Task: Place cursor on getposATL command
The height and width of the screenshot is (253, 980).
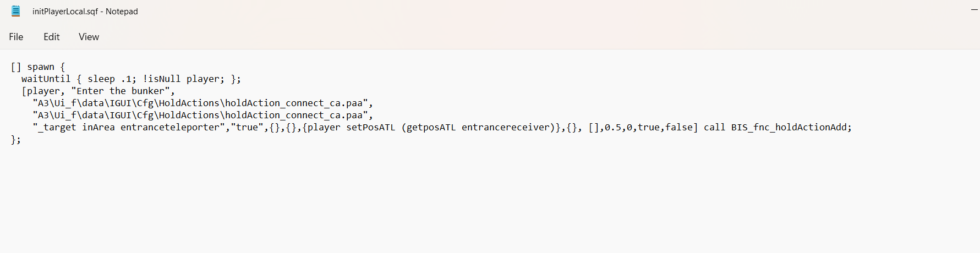Action: (x=431, y=128)
